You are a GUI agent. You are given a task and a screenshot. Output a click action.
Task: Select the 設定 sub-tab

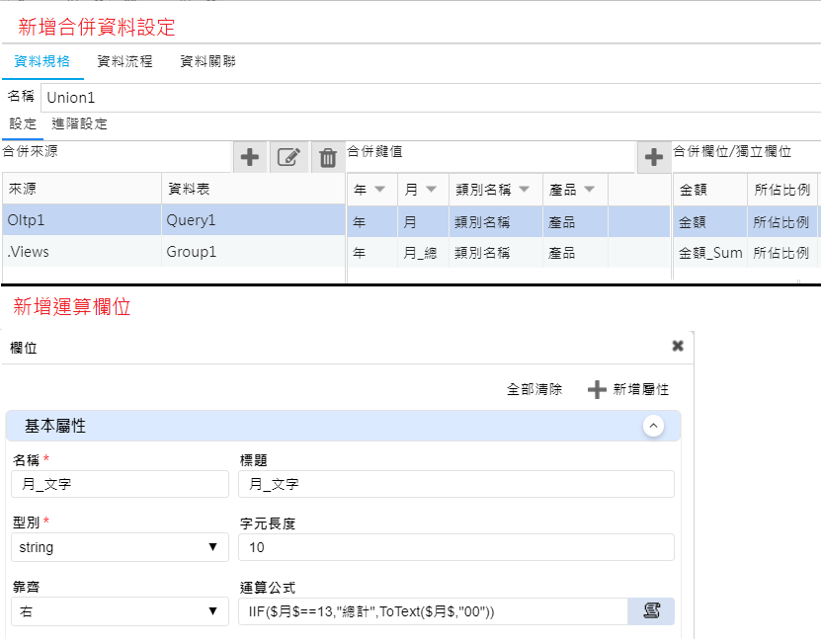(x=23, y=124)
